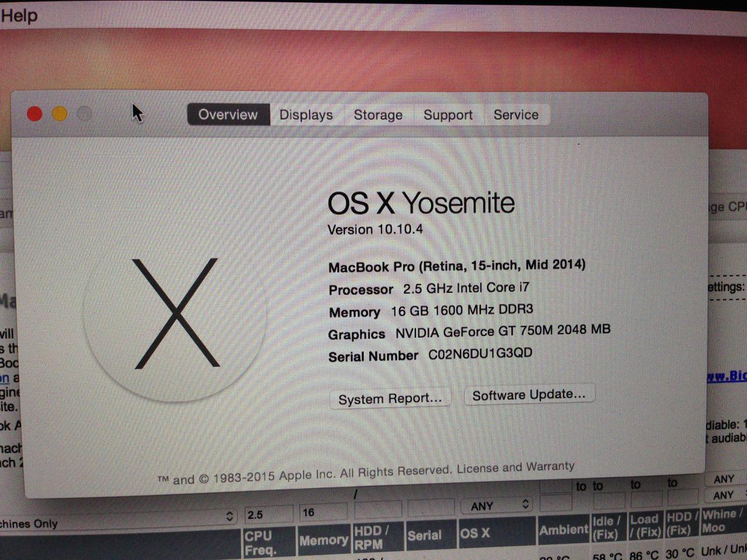Open the Warranty link in footer
Screen dimensions: 747x560
(x=550, y=467)
